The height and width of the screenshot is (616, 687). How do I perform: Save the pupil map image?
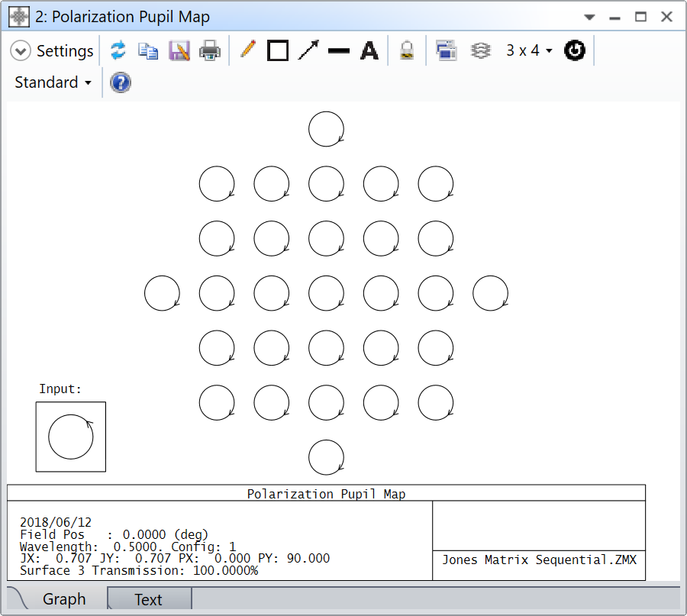coord(179,50)
